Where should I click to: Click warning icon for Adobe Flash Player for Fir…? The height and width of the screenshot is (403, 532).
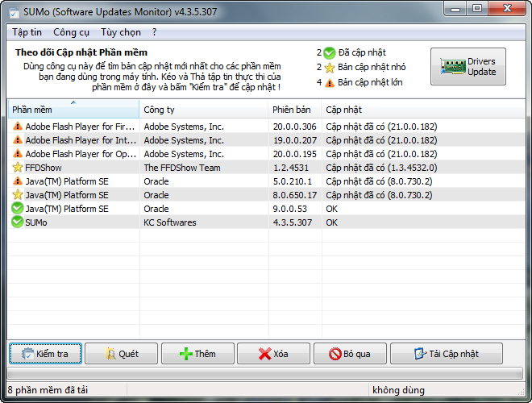[17, 127]
